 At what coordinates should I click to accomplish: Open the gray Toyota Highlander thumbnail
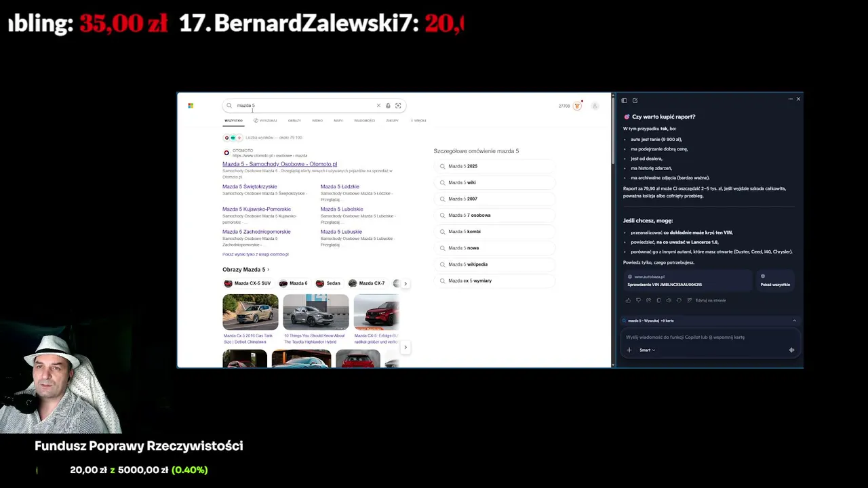[316, 312]
